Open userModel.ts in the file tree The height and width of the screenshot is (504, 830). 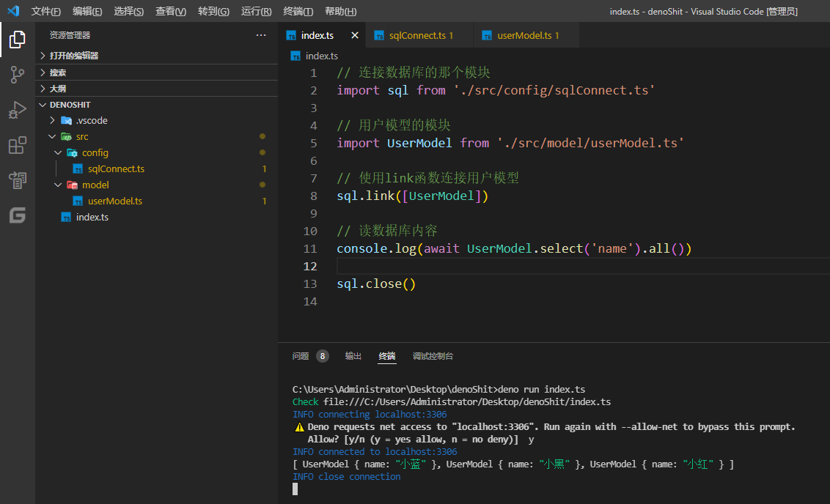[115, 201]
